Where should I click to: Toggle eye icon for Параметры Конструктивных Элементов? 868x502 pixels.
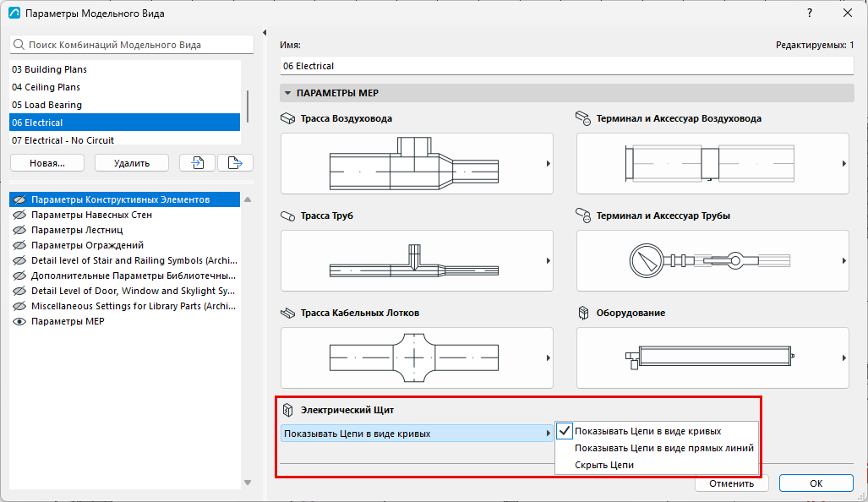click(19, 199)
